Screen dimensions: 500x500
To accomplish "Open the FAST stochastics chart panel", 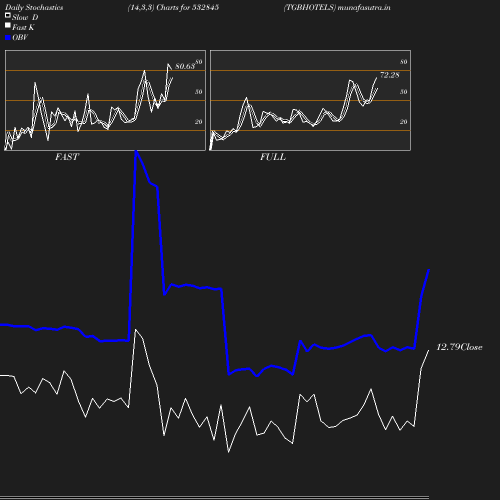I will click(x=105, y=100).
